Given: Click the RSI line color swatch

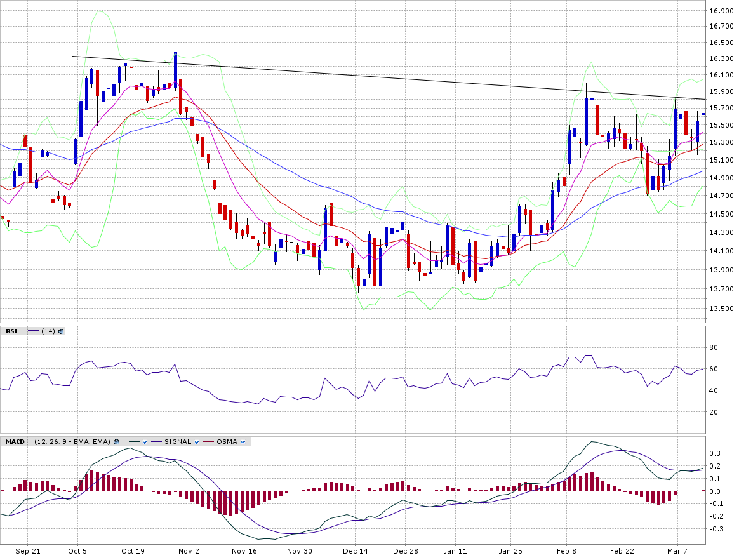Looking at the screenshot, I should (x=34, y=331).
